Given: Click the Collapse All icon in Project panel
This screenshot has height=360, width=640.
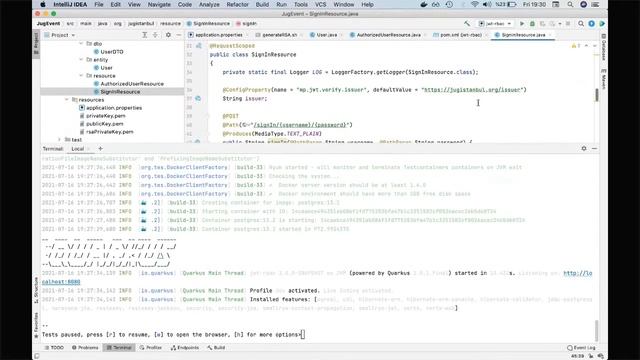Looking at the screenshot, I should click(156, 35).
